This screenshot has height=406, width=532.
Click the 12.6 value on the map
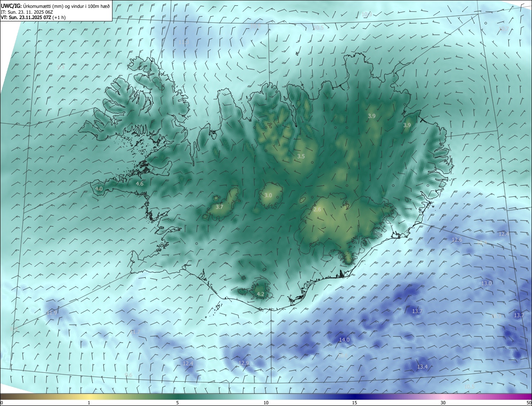[x=457, y=240]
